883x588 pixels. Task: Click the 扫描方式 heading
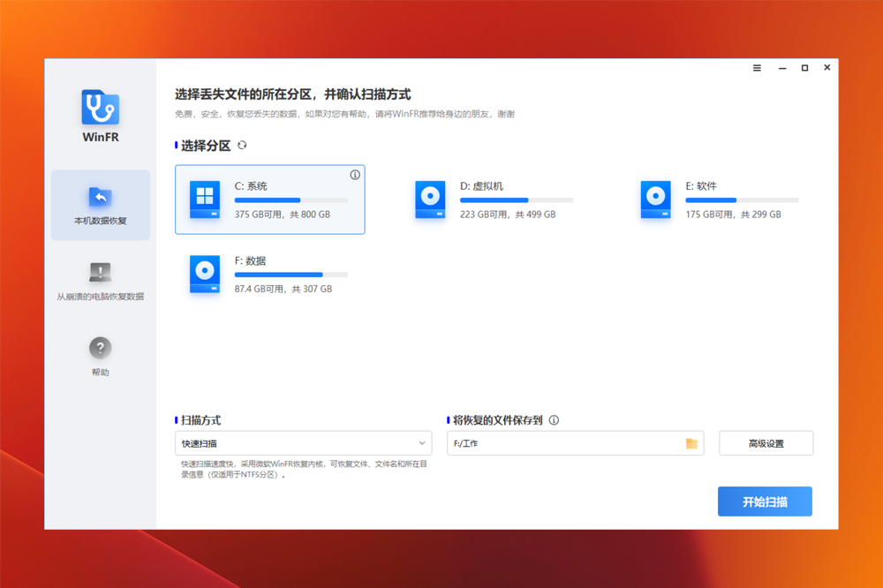[x=201, y=420]
